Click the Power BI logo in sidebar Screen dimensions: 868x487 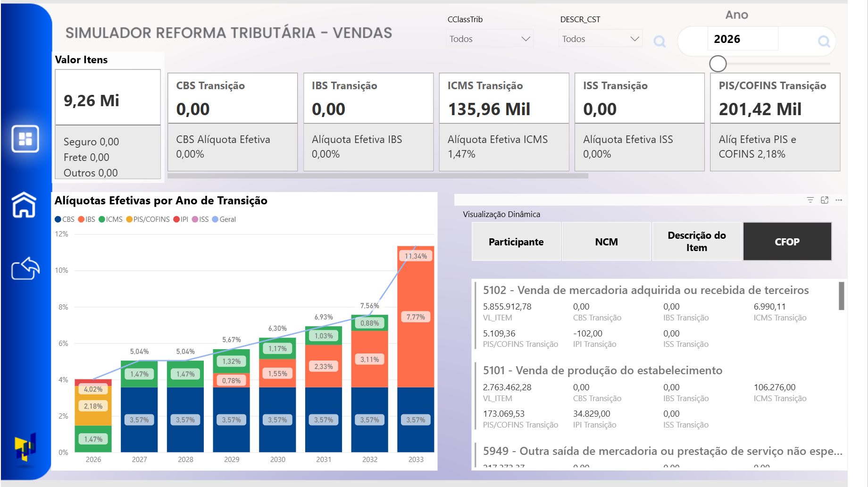(25, 447)
